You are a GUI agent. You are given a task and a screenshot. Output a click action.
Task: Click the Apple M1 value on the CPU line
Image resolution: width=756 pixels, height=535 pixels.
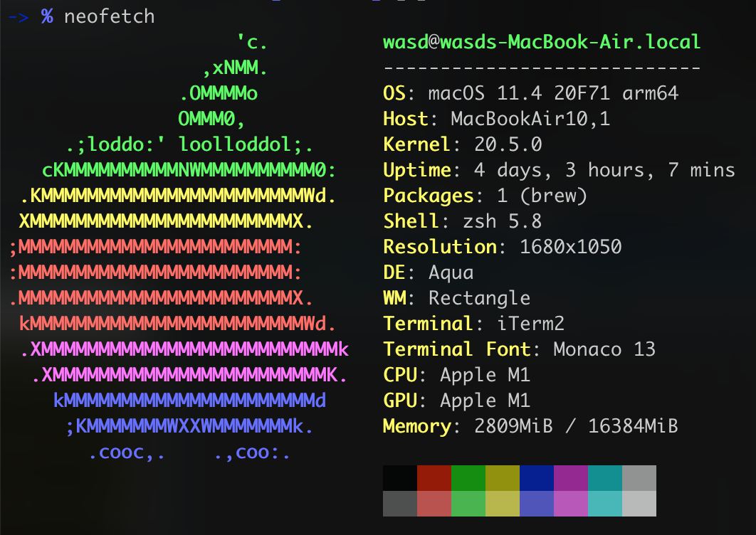pos(485,375)
